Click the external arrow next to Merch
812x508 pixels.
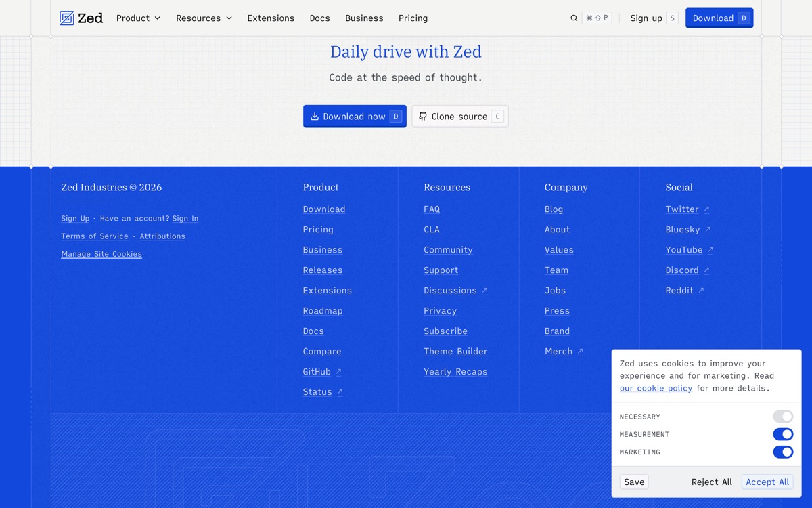[580, 352]
